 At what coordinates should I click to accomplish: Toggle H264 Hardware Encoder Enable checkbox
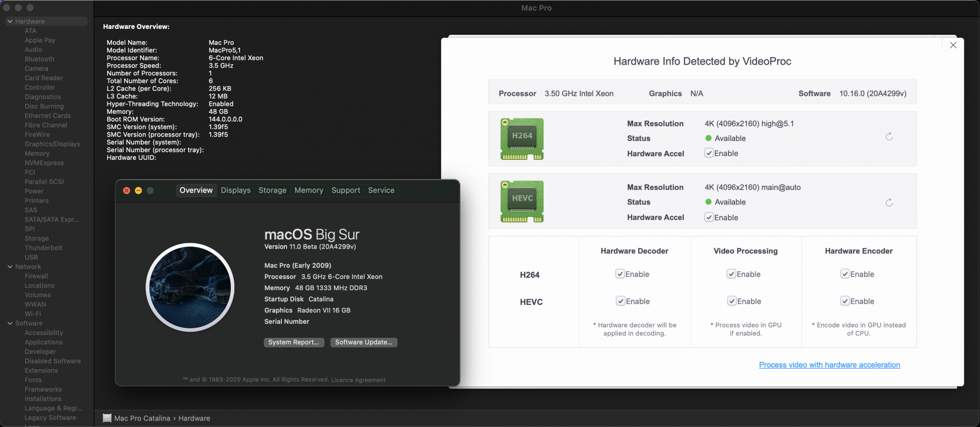click(x=845, y=274)
